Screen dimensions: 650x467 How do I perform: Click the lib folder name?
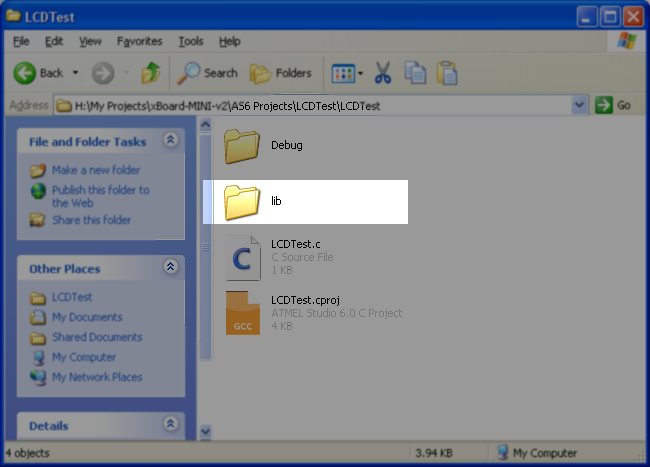(x=276, y=201)
